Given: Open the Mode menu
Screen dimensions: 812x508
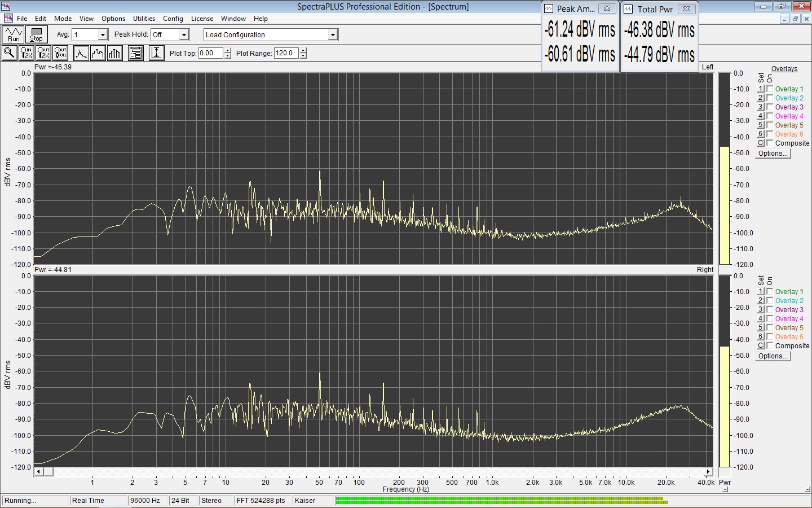Looking at the screenshot, I should tap(63, 19).
